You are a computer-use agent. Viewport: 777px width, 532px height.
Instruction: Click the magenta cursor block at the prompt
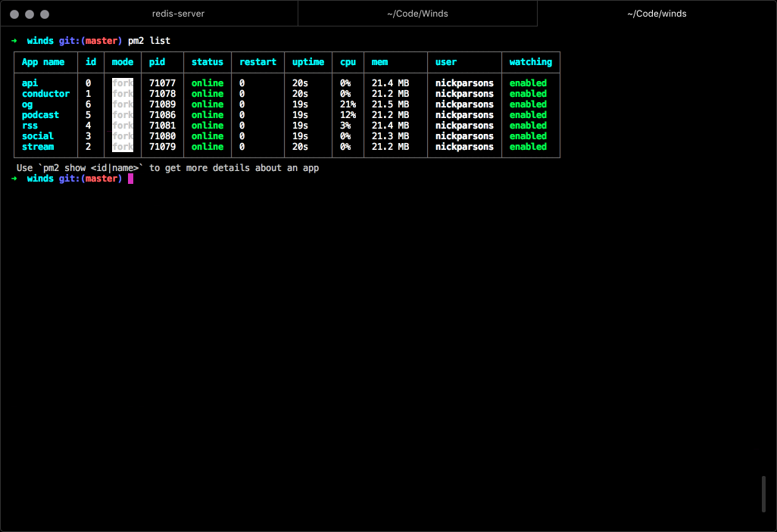tap(130, 179)
